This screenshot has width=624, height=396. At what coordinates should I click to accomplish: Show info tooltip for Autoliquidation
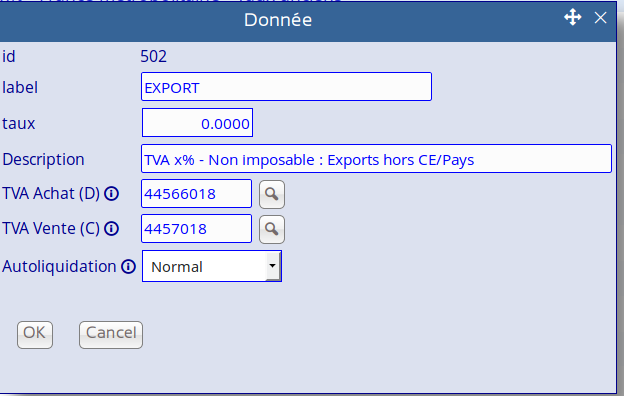click(x=128, y=267)
